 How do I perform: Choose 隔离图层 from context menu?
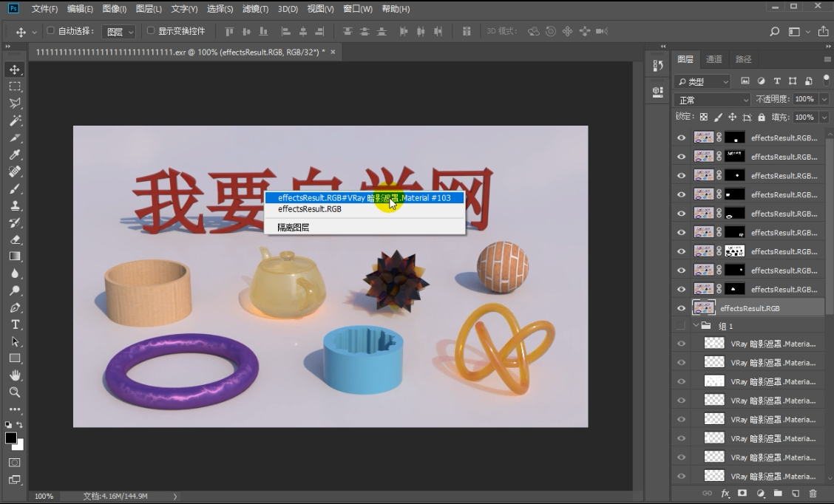[x=294, y=228]
